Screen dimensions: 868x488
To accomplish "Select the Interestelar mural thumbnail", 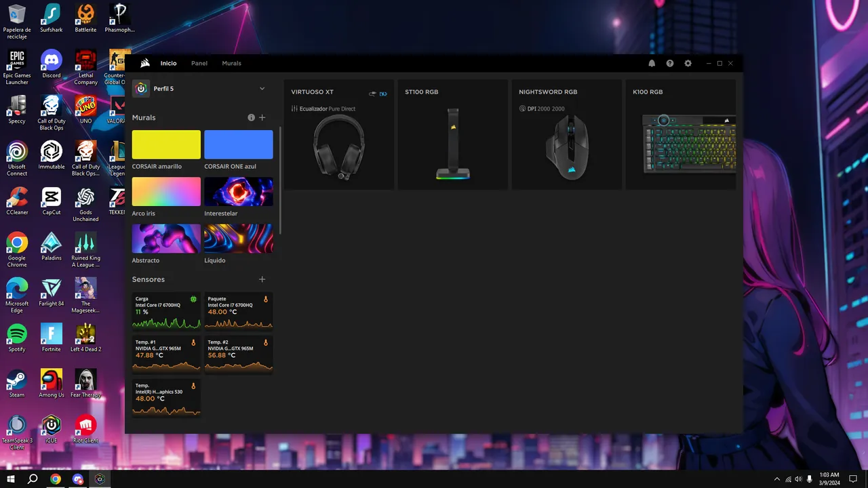I will [239, 192].
